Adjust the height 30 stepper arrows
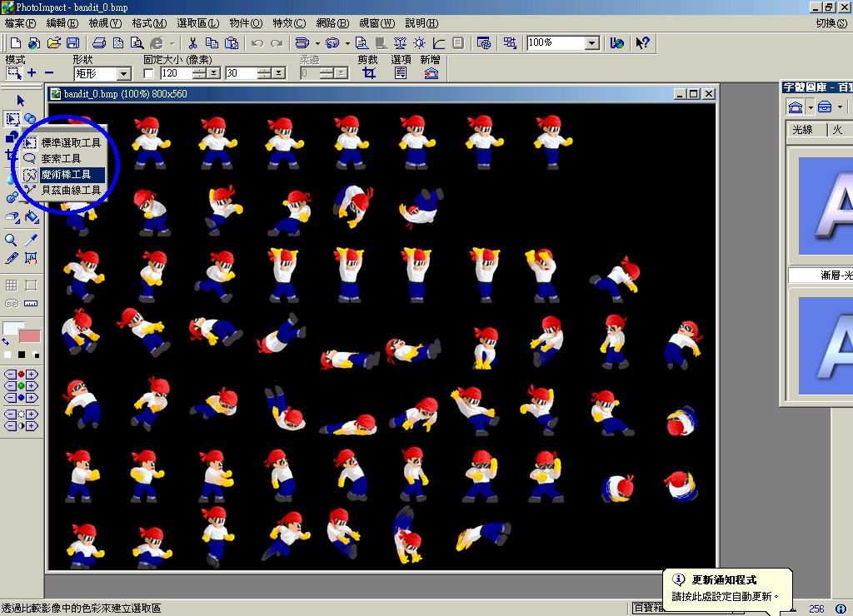853x616 pixels. (x=264, y=73)
